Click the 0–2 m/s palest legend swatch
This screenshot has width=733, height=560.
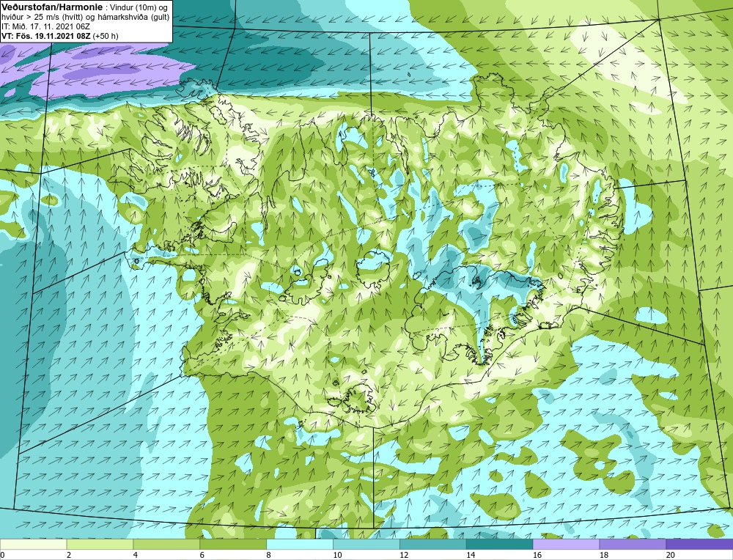point(34,545)
